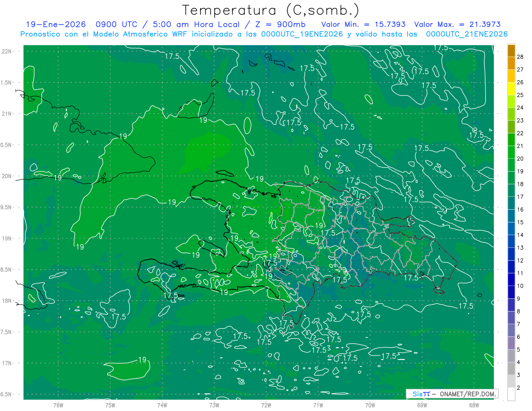Click the 19N latitude axis label
The height and width of the screenshot is (411, 532).
tap(7, 239)
